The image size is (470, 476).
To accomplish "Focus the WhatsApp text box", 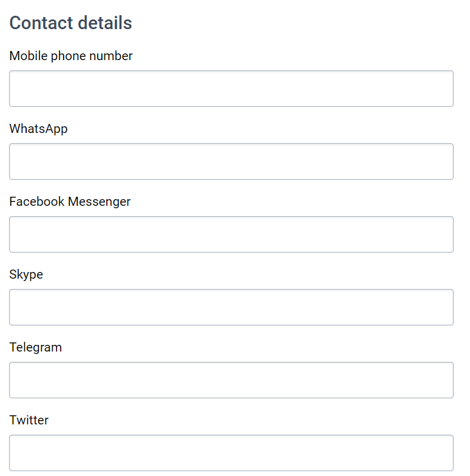I will [x=231, y=161].
